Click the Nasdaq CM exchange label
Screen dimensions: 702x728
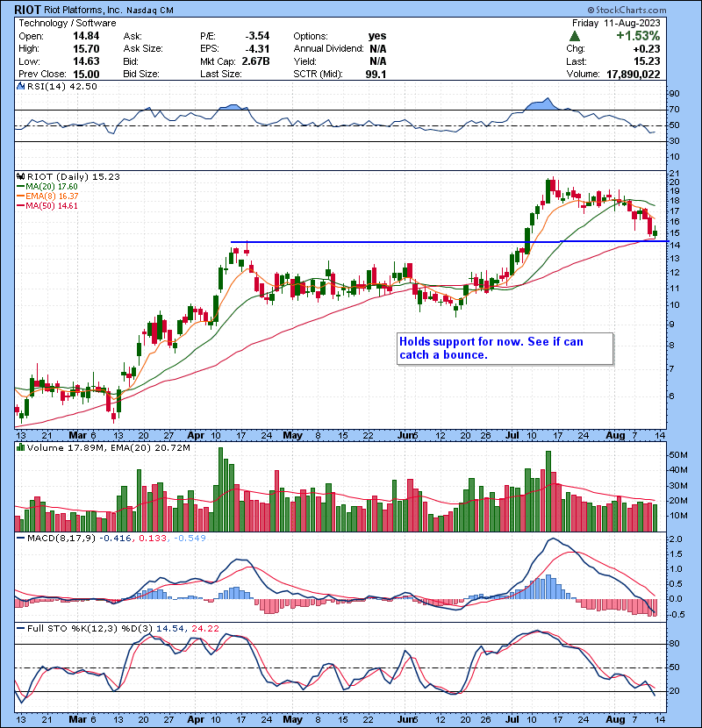pos(150,11)
